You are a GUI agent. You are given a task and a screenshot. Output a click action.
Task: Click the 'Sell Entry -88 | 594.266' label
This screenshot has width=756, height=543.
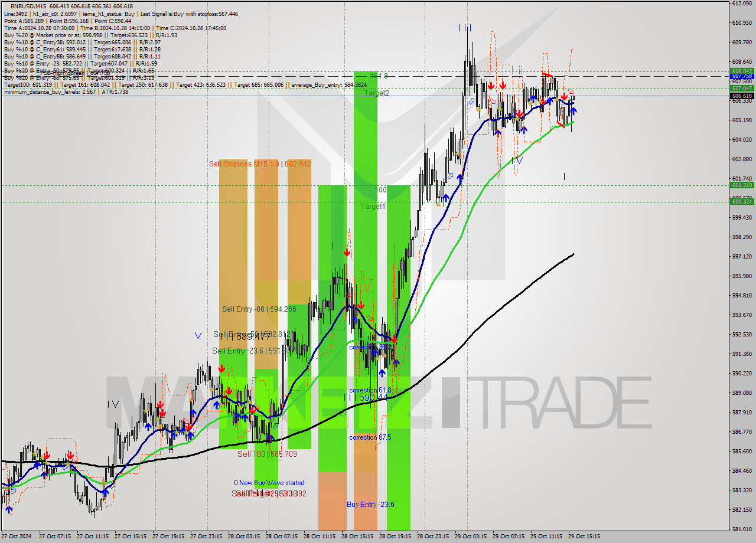pos(259,309)
